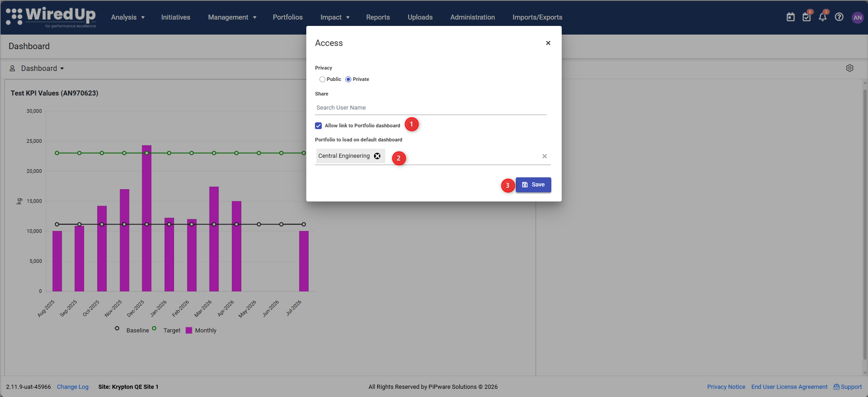
Task: Select the Public privacy option
Action: tap(322, 79)
